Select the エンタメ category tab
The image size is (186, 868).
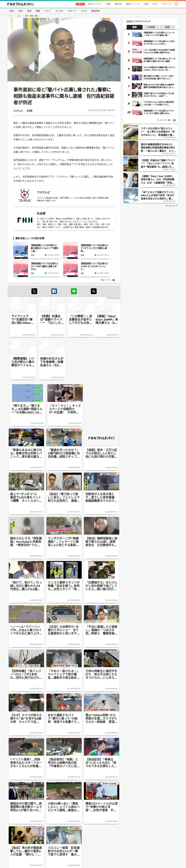click(x=59, y=11)
